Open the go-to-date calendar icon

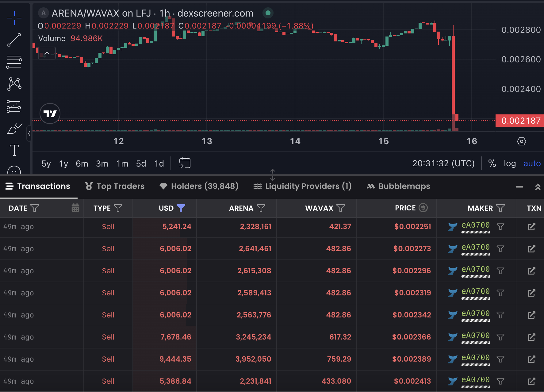point(185,163)
